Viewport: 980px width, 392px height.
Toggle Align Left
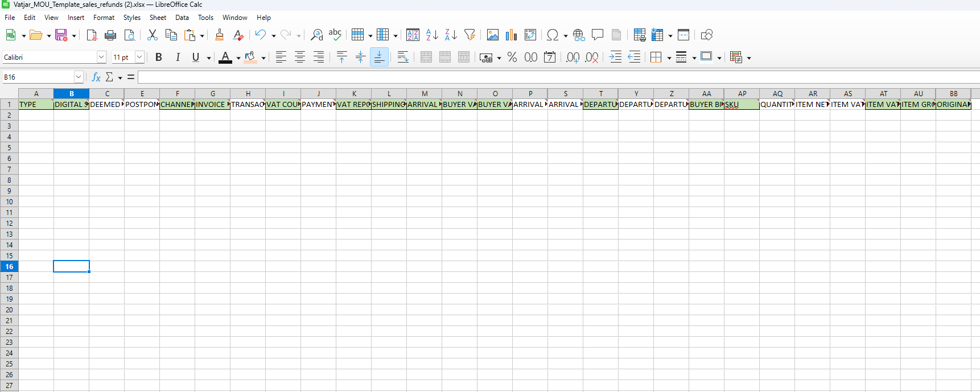pyautogui.click(x=281, y=57)
